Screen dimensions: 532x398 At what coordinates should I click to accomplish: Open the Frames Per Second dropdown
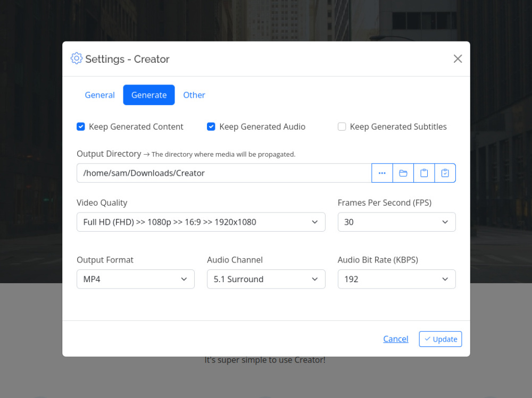(397, 222)
